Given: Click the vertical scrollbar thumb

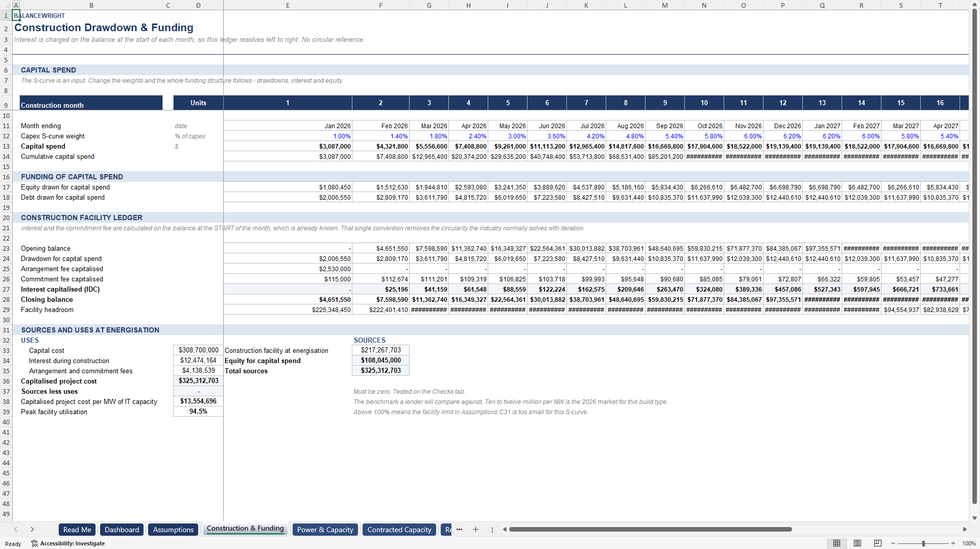Looking at the screenshot, I should point(974,257).
